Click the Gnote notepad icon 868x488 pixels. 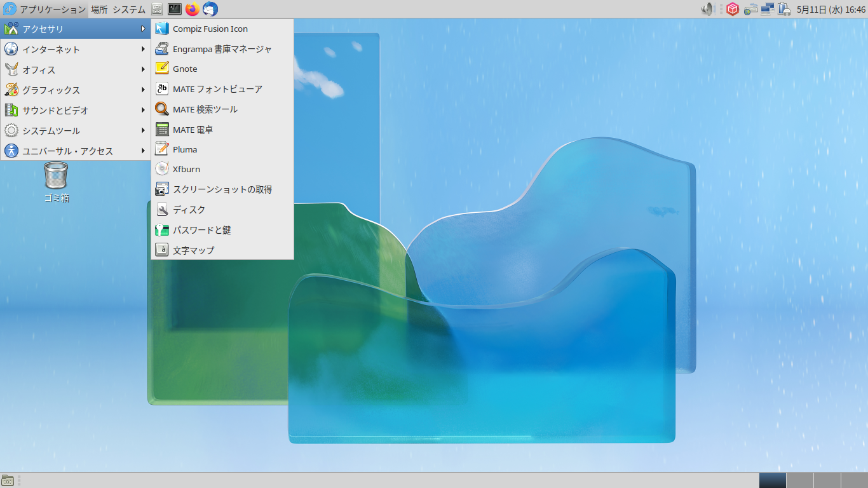[162, 69]
